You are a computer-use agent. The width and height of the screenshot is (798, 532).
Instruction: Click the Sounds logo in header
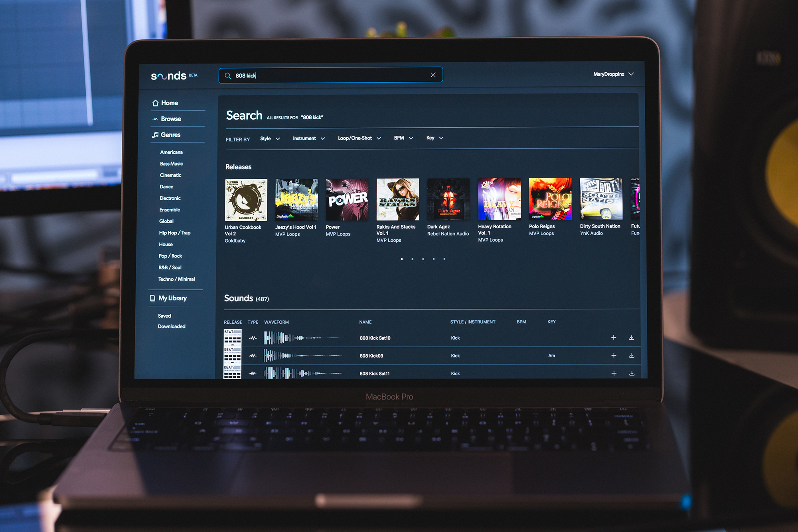pyautogui.click(x=169, y=76)
